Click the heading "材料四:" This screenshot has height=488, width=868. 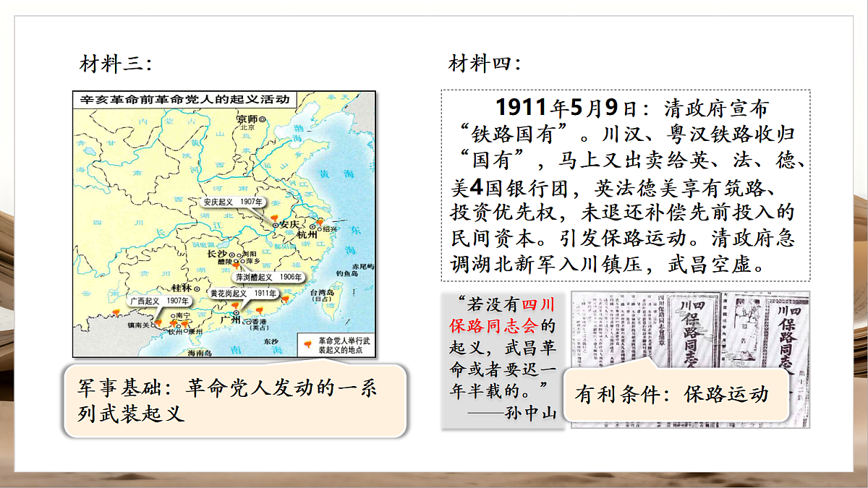click(485, 64)
